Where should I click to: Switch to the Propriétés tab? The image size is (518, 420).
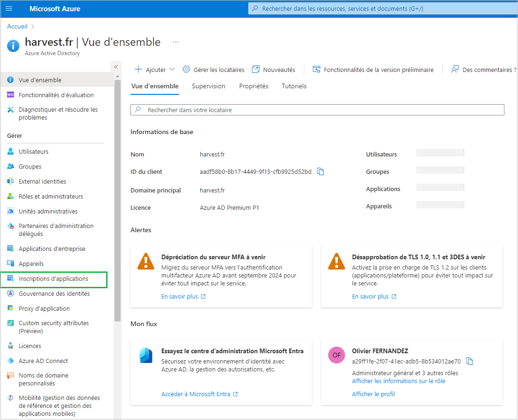(x=253, y=86)
